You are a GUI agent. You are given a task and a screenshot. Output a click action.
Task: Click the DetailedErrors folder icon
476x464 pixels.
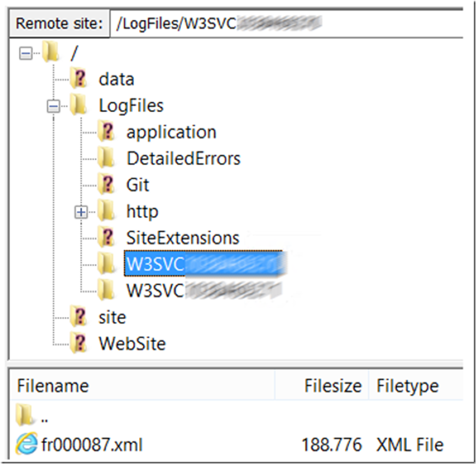[x=106, y=158]
